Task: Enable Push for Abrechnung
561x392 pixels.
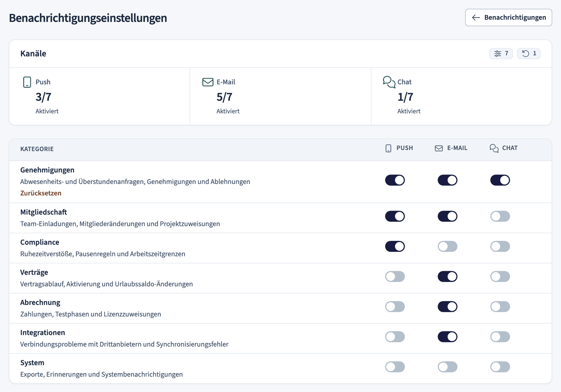Action: [x=395, y=307]
